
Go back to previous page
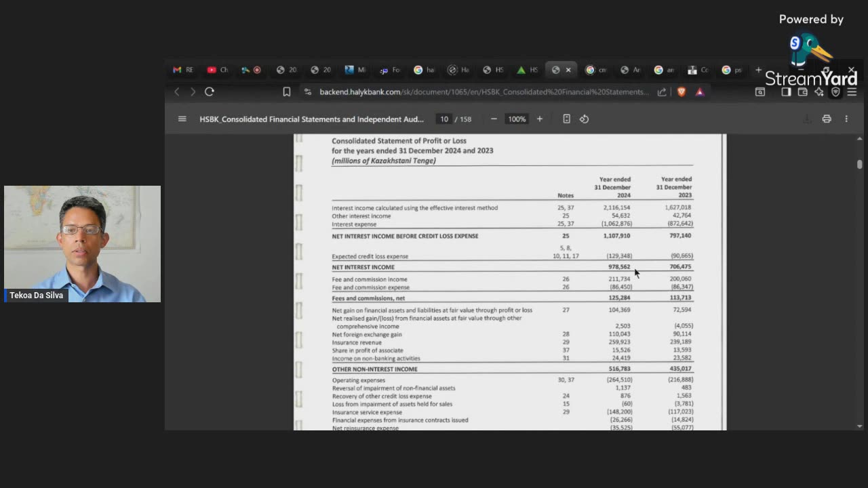point(177,91)
